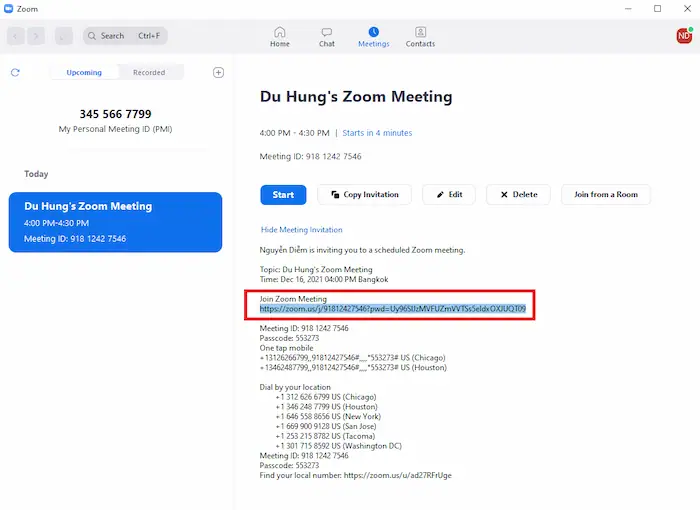Screen dimensions: 700x510
Task: Switch to the Recorded tab
Action: coord(149,73)
